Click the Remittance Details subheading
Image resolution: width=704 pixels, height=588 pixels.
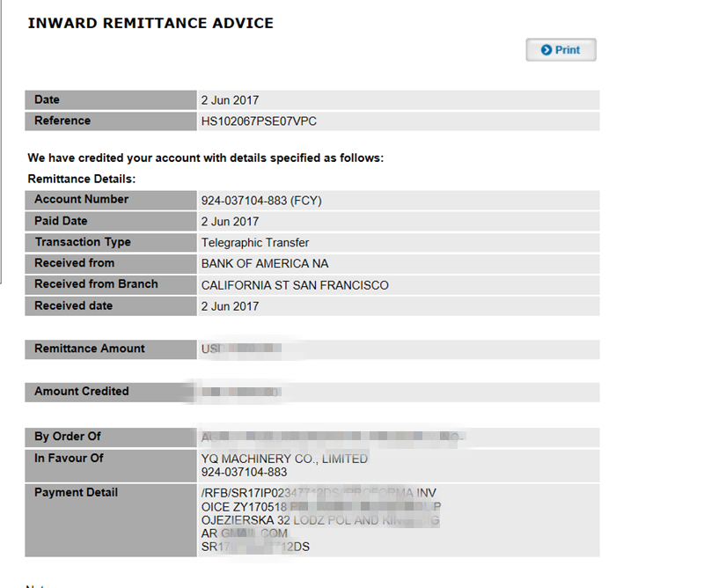click(x=82, y=179)
